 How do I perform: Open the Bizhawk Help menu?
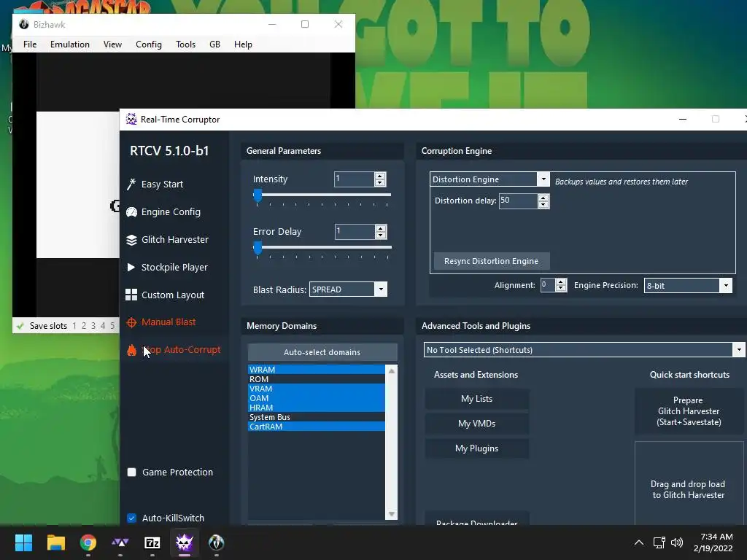coord(243,44)
